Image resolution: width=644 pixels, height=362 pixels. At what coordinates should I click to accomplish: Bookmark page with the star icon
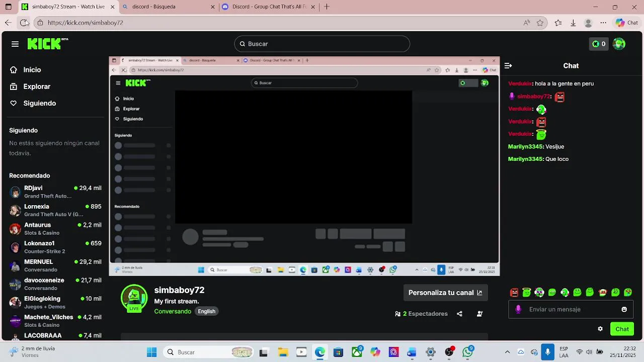point(540,23)
